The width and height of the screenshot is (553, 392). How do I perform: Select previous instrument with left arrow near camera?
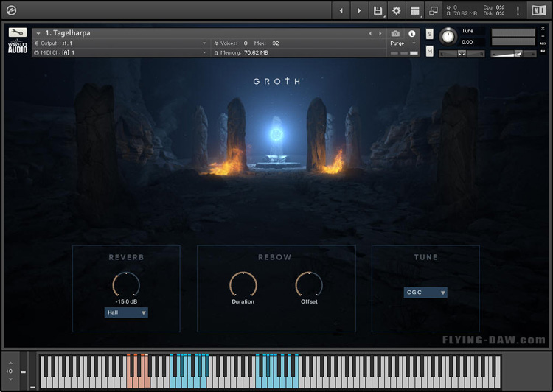(x=370, y=33)
